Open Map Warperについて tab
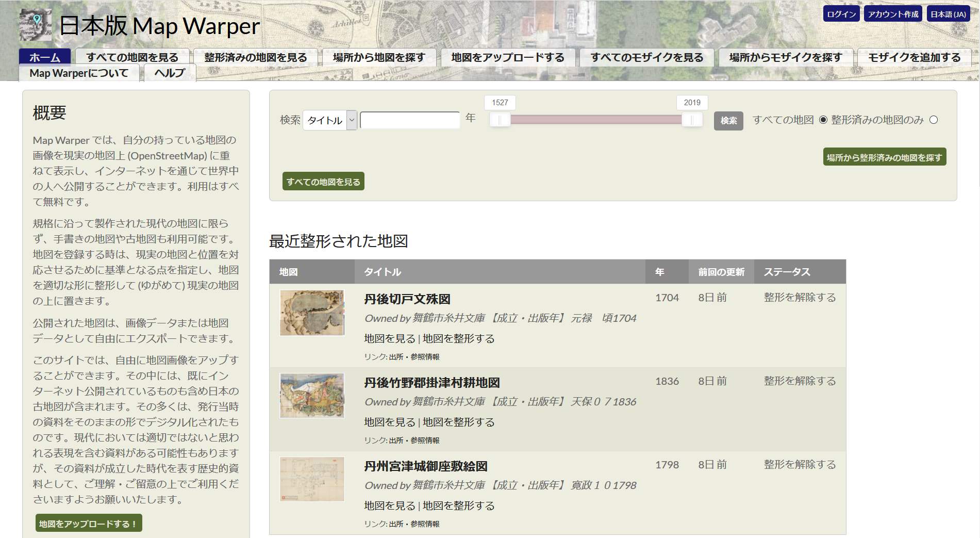Image resolution: width=980 pixels, height=538 pixels. point(79,73)
